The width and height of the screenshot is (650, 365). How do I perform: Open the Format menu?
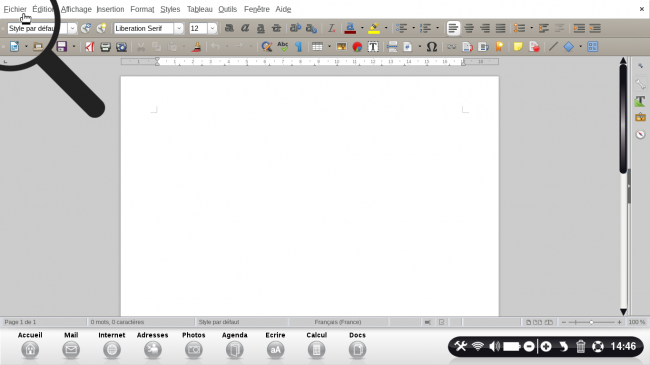[x=142, y=9]
